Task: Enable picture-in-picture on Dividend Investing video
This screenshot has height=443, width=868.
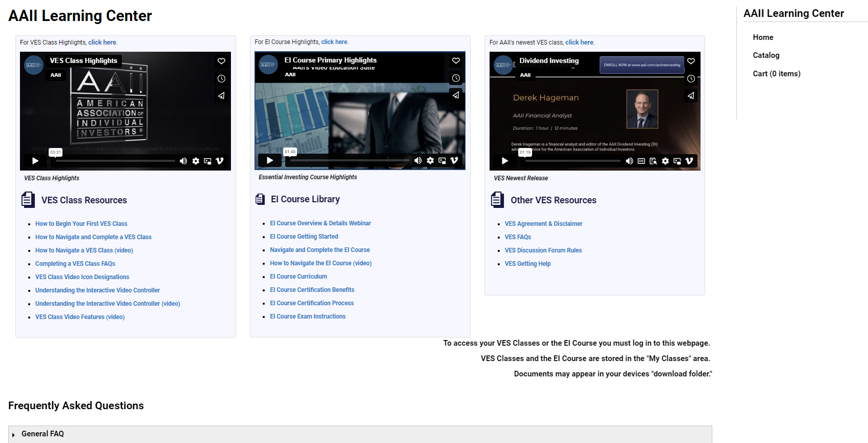Action: 677,161
